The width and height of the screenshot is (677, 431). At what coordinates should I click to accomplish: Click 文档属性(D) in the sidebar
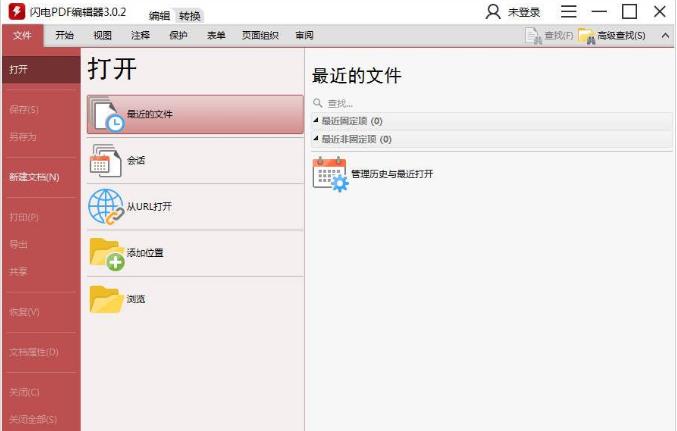(34, 352)
